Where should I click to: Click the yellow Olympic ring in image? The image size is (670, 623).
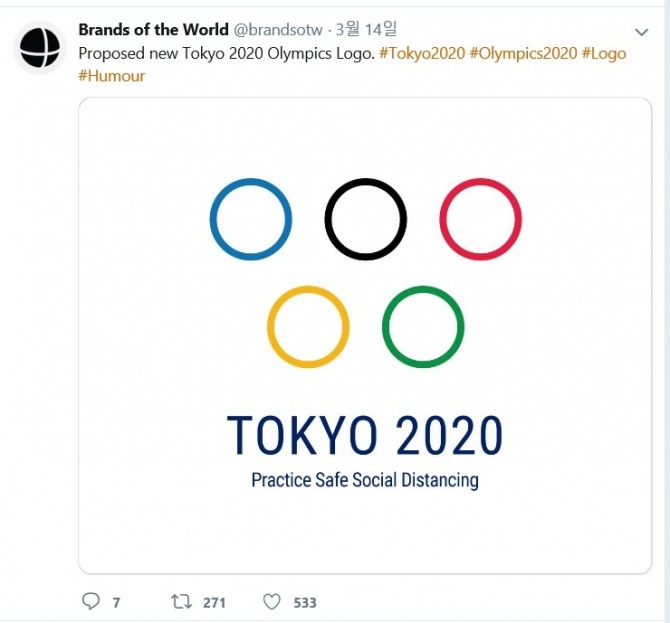(308, 327)
